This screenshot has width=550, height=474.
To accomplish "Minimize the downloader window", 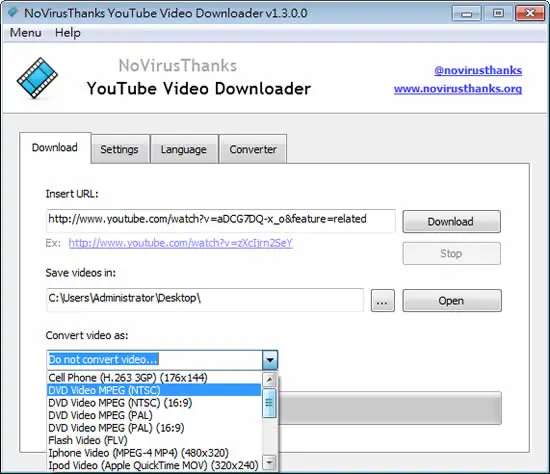I will point(467,13).
